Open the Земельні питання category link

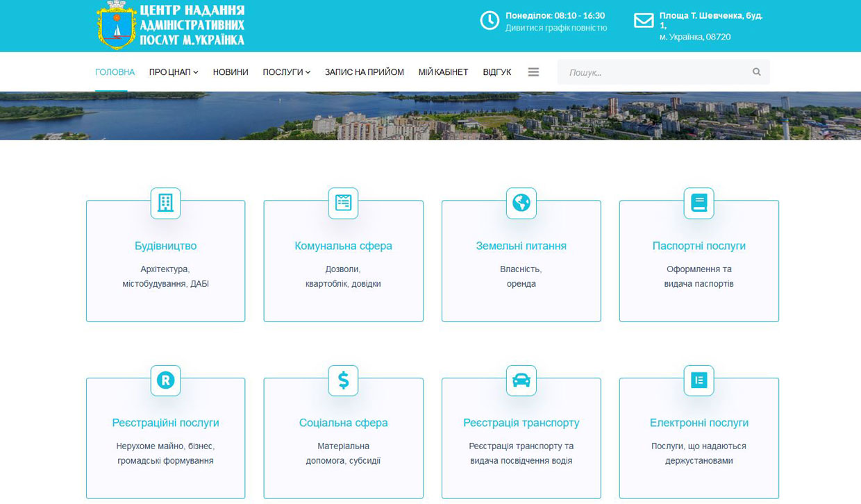tap(521, 246)
